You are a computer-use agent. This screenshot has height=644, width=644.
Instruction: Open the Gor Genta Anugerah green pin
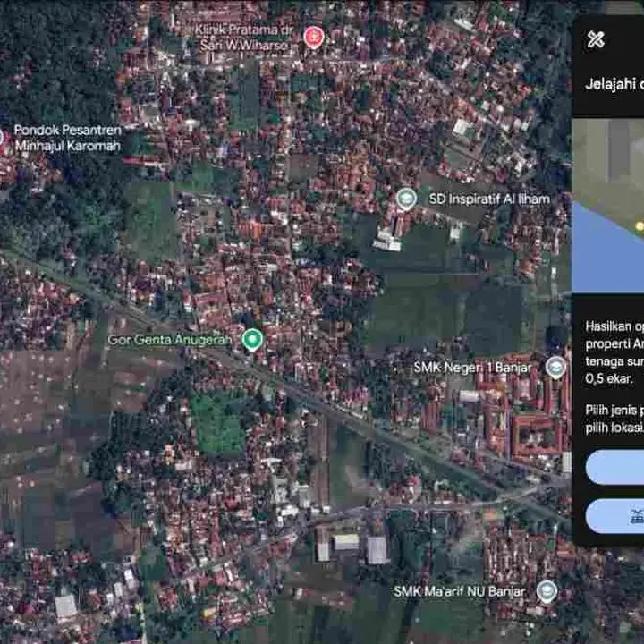coord(252,340)
